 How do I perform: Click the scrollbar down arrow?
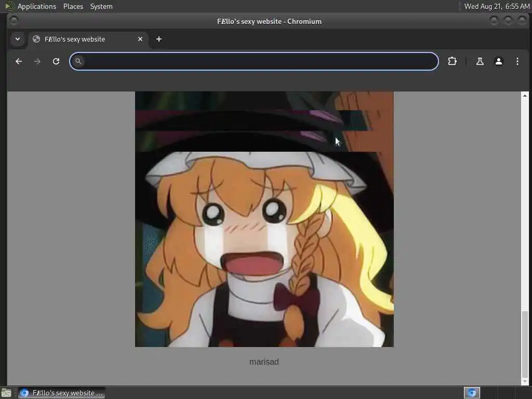525,381
